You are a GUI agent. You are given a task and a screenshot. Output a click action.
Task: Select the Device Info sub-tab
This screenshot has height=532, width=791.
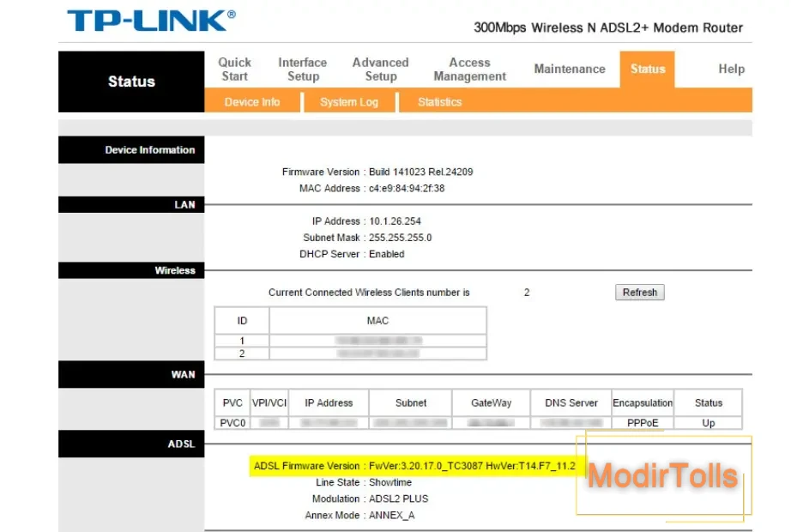pos(252,102)
